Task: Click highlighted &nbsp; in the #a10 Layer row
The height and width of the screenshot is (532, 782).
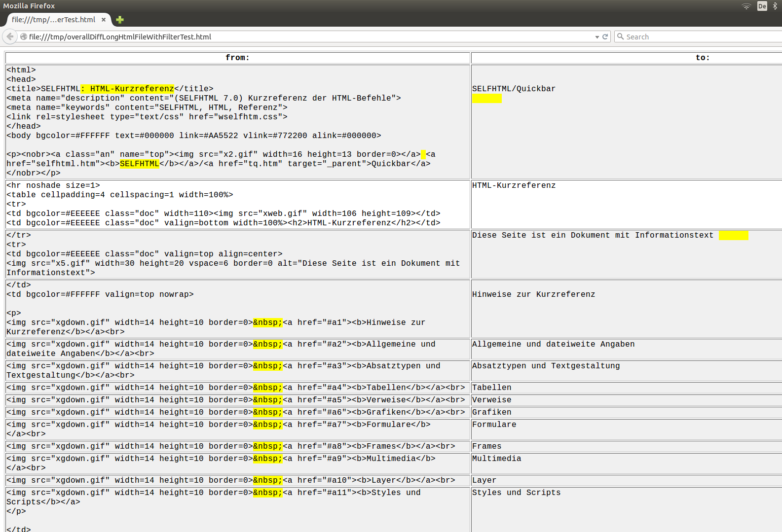Action: pyautogui.click(x=268, y=480)
